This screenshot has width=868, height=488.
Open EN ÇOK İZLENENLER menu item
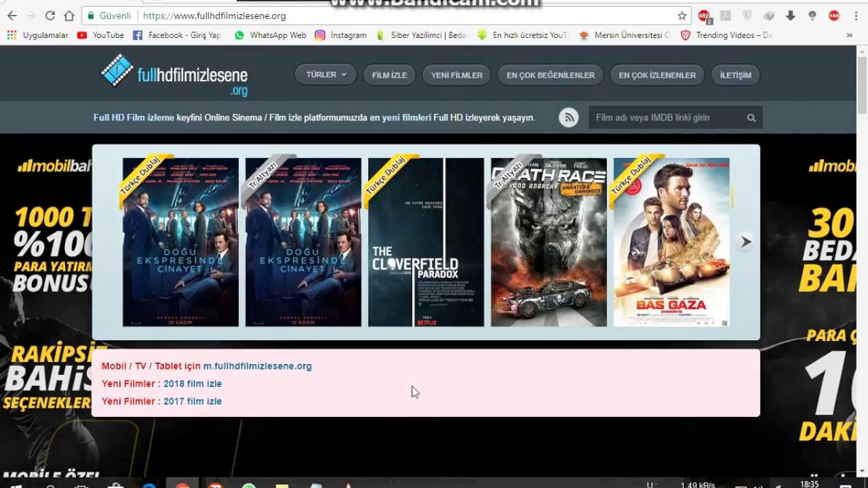click(657, 75)
